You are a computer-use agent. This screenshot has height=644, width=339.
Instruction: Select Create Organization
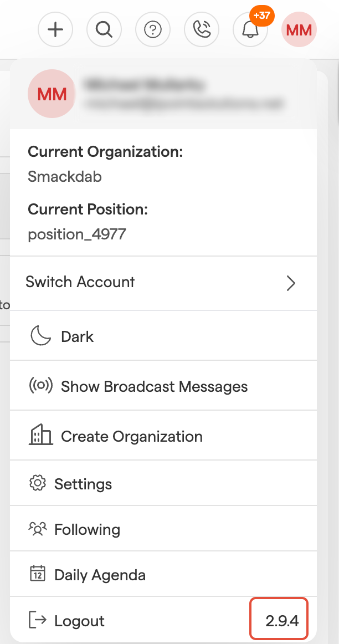click(131, 436)
